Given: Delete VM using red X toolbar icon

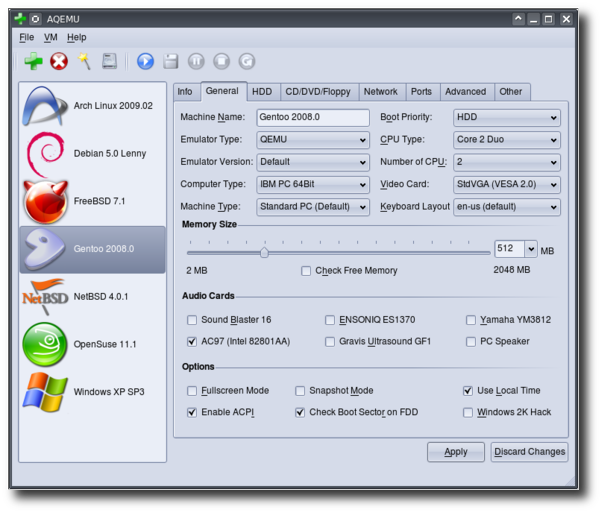Looking at the screenshot, I should point(59,61).
